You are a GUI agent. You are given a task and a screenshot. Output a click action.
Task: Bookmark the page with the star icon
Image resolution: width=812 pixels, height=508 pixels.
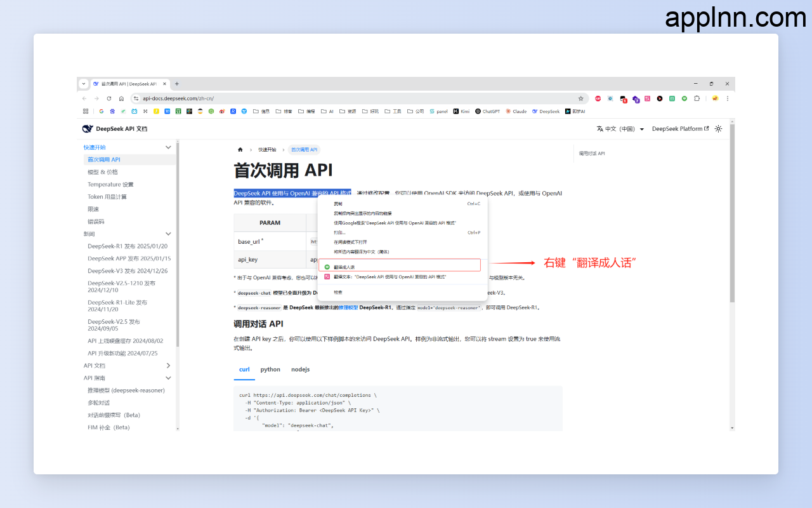[x=580, y=98]
